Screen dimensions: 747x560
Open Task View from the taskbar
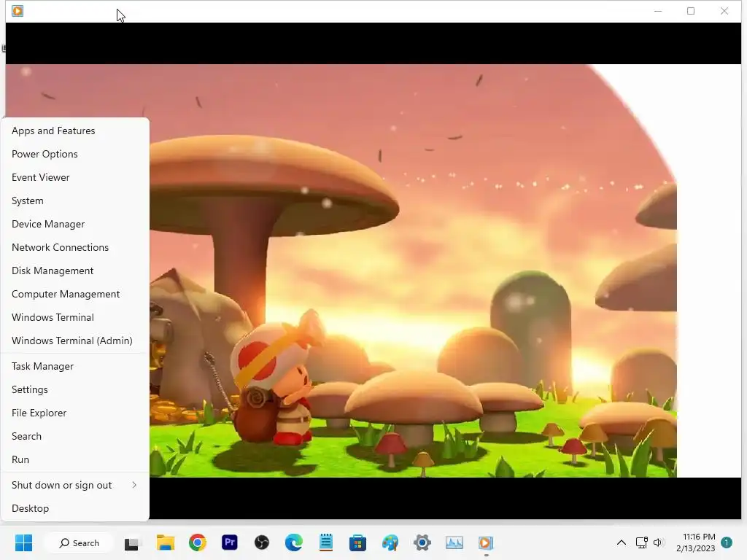tap(131, 543)
